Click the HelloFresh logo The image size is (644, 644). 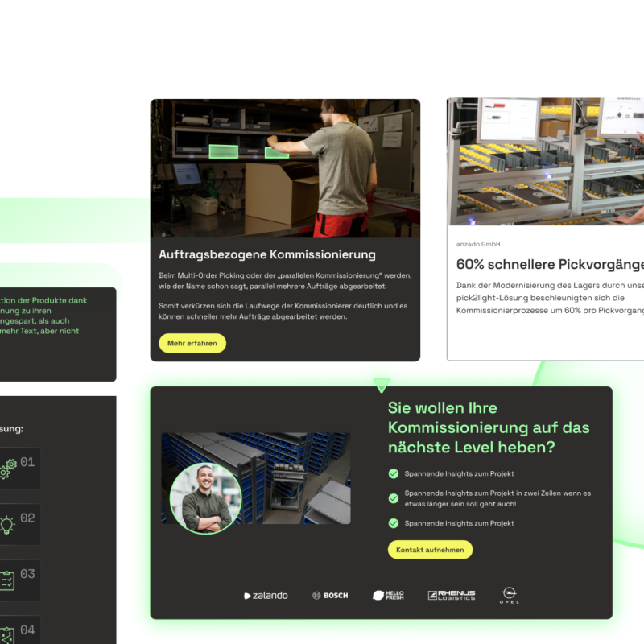(388, 595)
